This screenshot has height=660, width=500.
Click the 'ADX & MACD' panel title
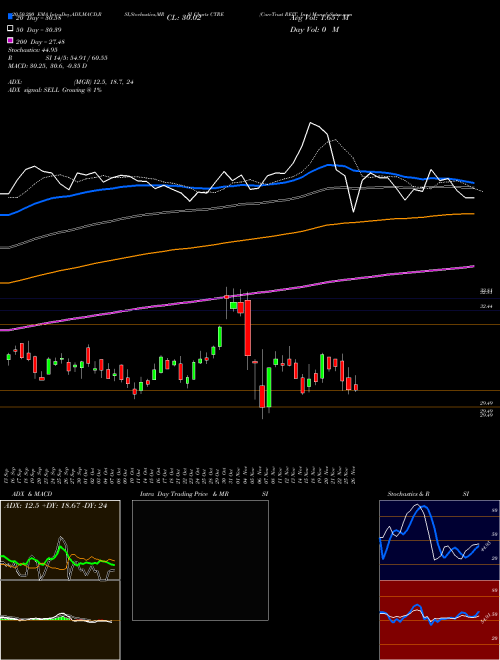point(32,494)
